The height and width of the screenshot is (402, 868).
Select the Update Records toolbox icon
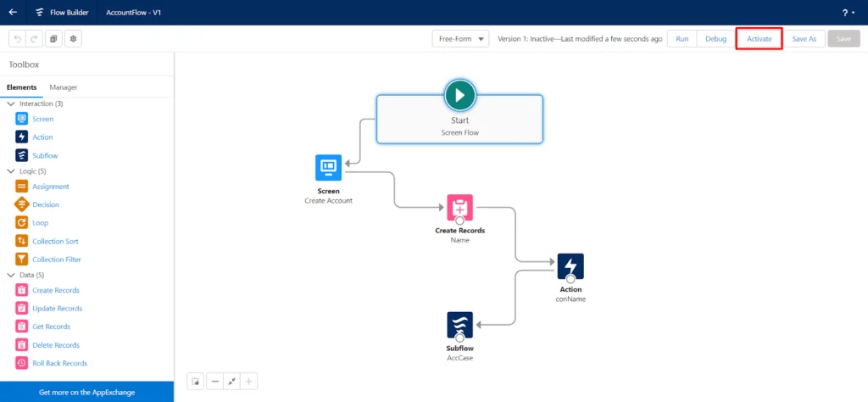(21, 309)
